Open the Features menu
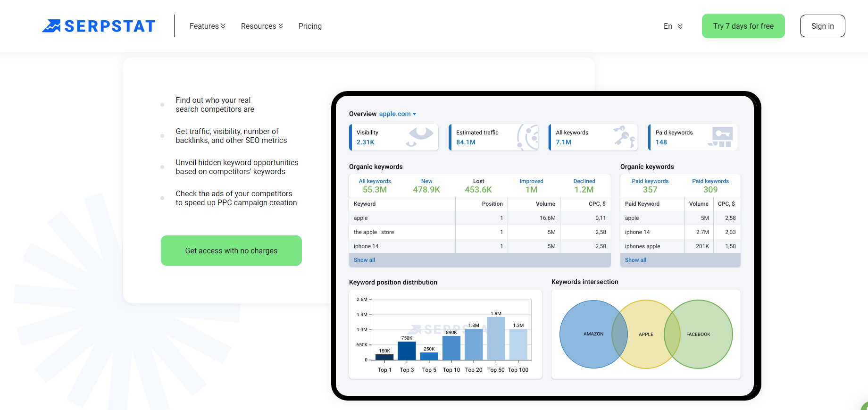Viewport: 868px width, 410px height. 208,26
